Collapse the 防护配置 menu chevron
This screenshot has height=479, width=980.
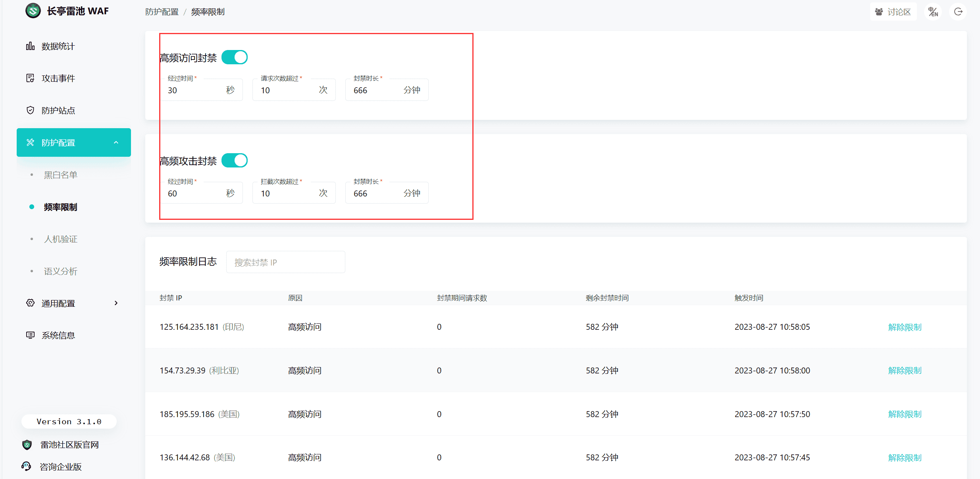pyautogui.click(x=116, y=142)
